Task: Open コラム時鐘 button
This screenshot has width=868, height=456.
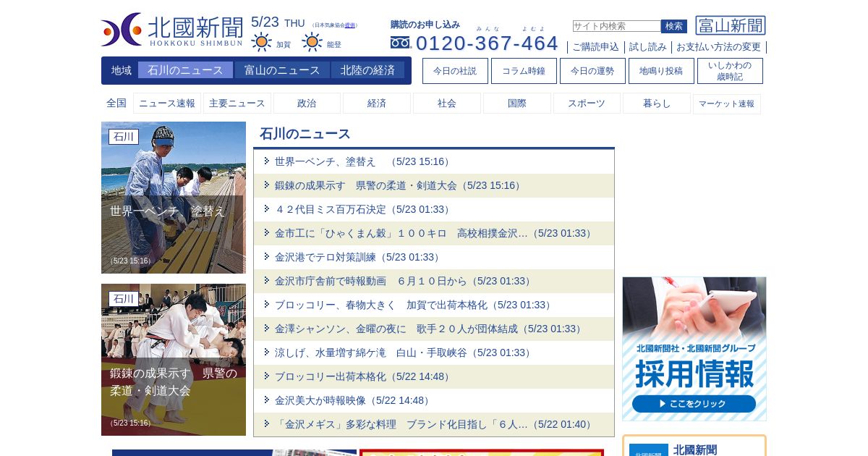Action: (x=524, y=71)
